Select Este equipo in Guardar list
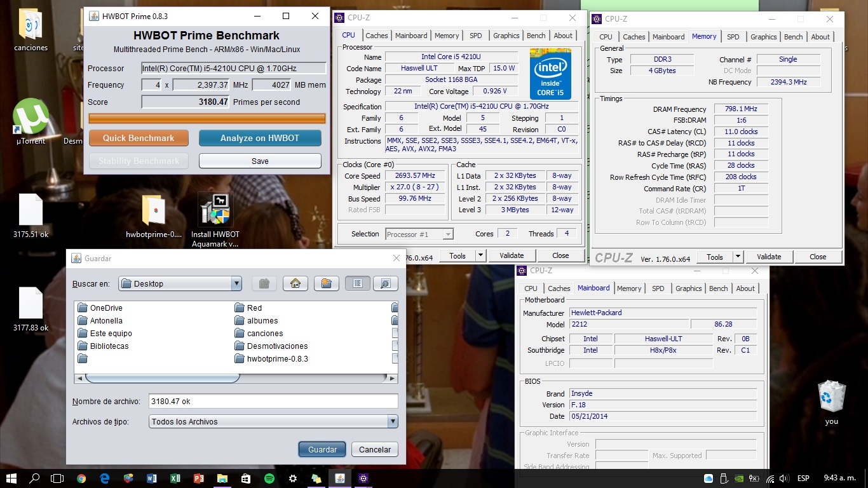The width and height of the screenshot is (868, 488). [105, 334]
